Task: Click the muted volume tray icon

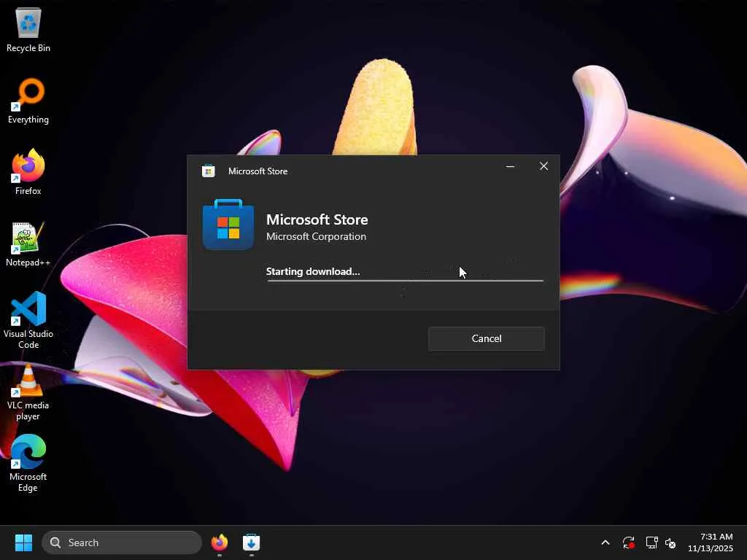Action: point(671,542)
